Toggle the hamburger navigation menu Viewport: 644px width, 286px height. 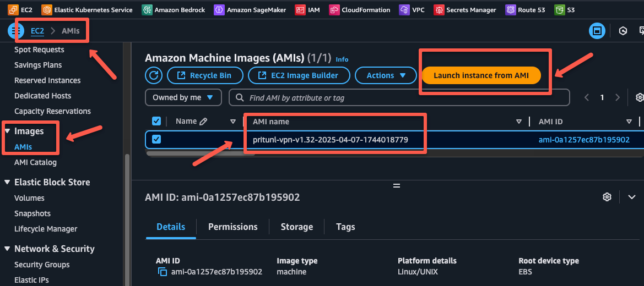pyautogui.click(x=16, y=30)
